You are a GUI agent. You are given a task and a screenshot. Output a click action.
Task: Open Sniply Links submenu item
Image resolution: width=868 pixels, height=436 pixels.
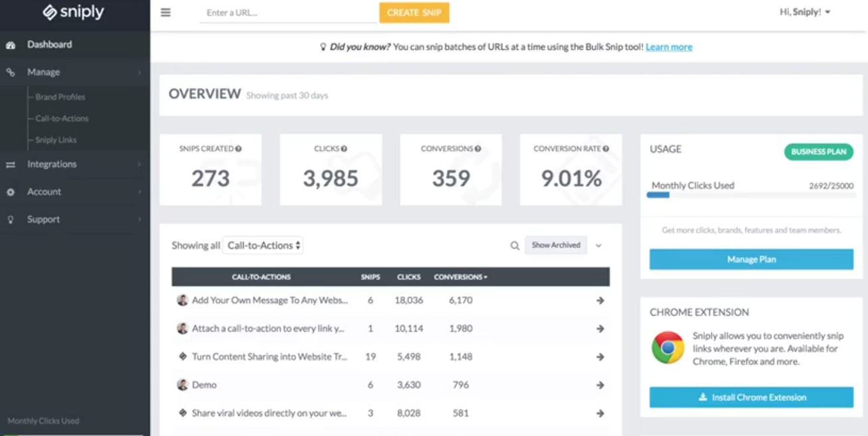(56, 140)
